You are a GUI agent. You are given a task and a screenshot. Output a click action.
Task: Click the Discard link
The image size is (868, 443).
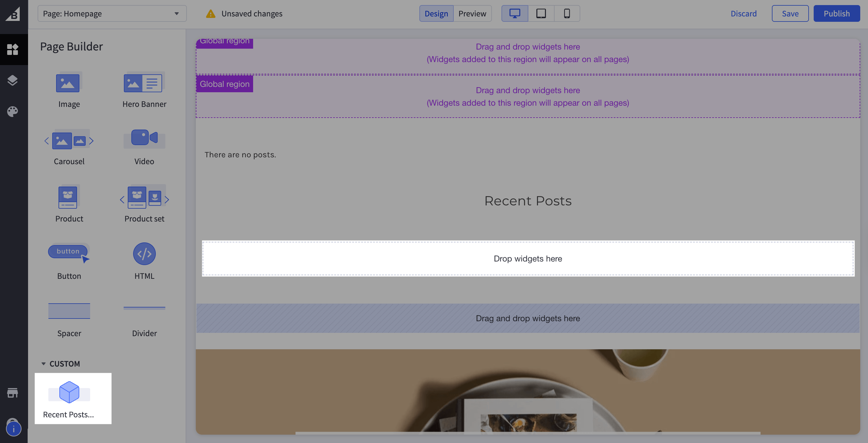(x=743, y=13)
